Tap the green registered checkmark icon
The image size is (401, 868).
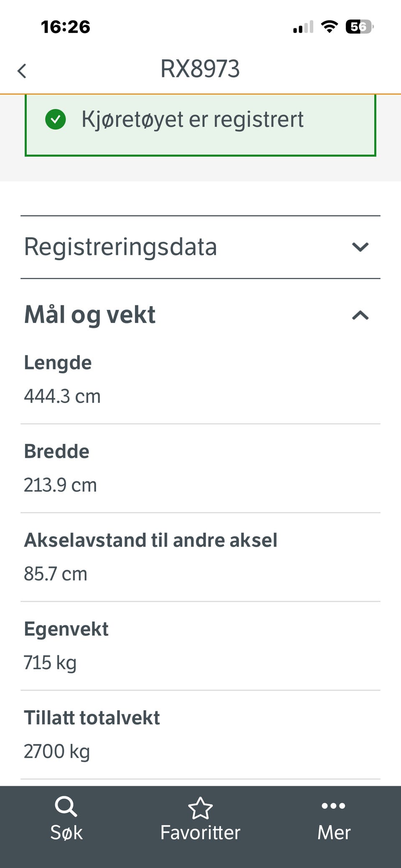tap(56, 119)
